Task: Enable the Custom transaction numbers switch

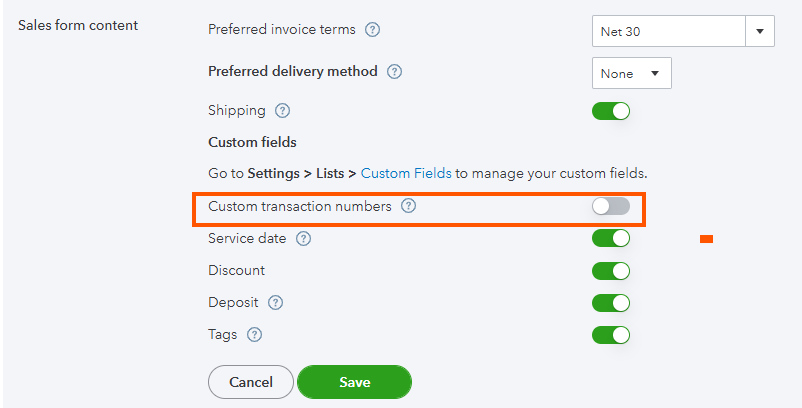Action: pos(611,207)
